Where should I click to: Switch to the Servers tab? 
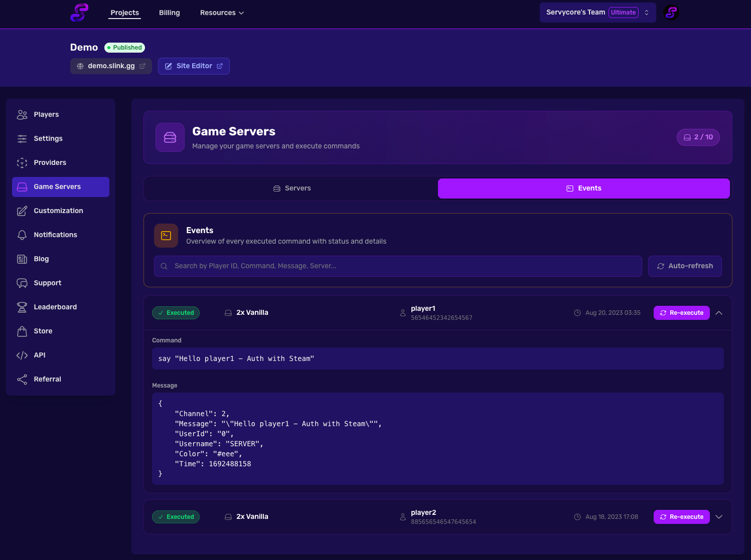click(x=291, y=189)
